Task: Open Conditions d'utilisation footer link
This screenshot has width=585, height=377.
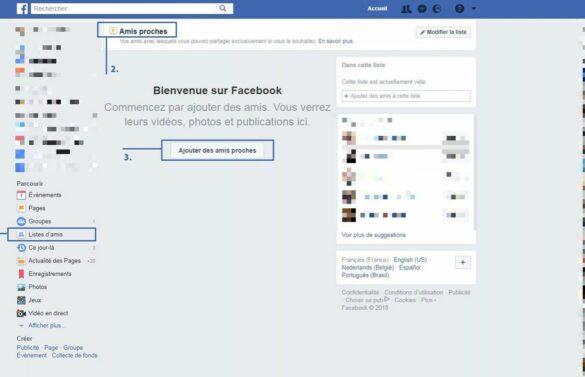Action: (x=414, y=292)
